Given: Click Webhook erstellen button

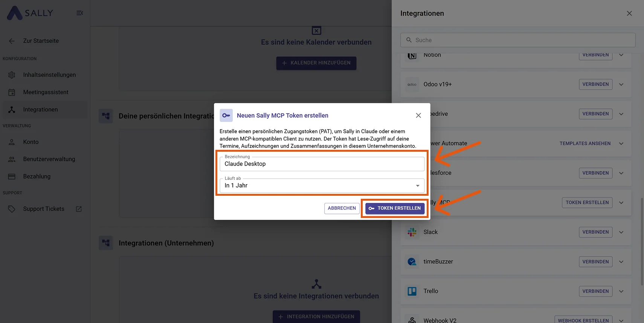Looking at the screenshot, I should coord(583,320).
